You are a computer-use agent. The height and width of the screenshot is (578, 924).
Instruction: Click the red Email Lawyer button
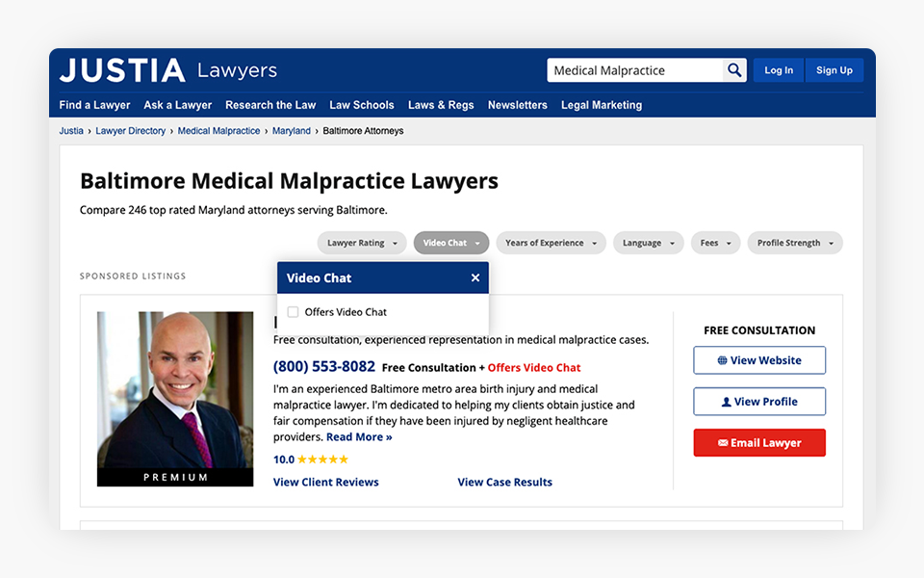759,443
